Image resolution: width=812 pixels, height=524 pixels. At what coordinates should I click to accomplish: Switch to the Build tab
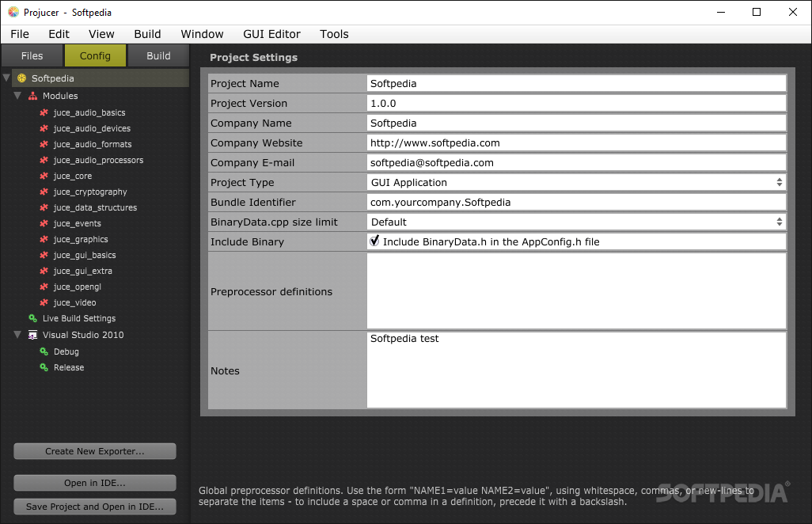tap(158, 56)
